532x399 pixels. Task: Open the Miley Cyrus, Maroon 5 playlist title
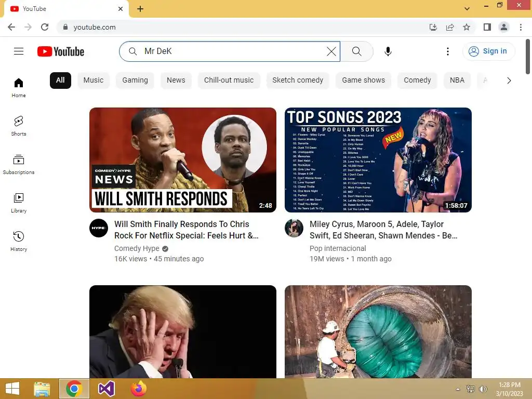(383, 230)
